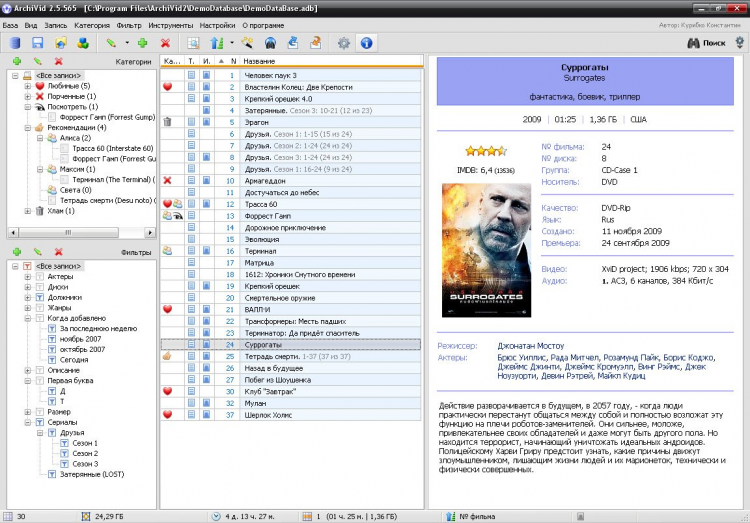Add a category with the green plus icon
The width and height of the screenshot is (750, 523).
[x=16, y=62]
